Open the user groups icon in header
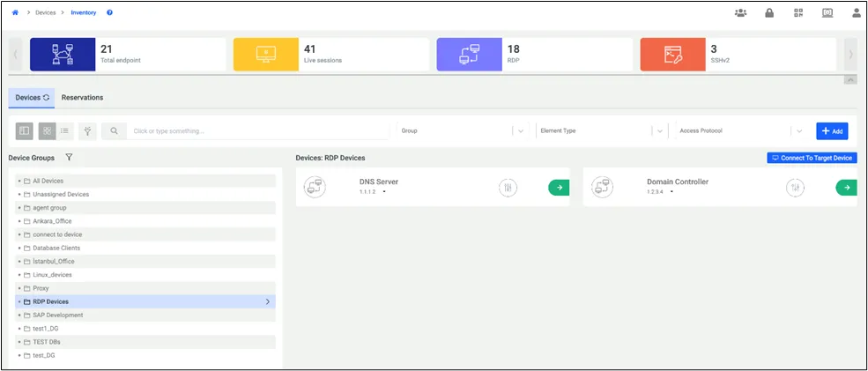Image resolution: width=868 pixels, height=371 pixels. click(x=740, y=13)
